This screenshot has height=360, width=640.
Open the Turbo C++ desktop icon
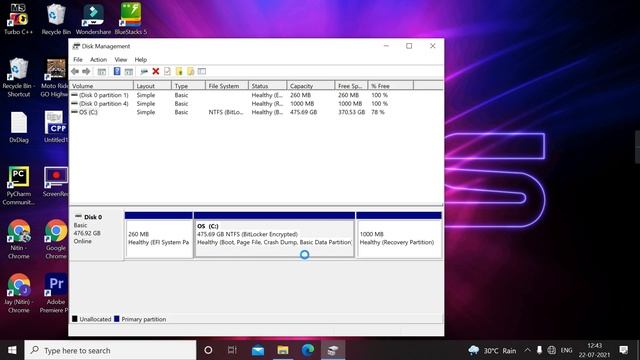(x=18, y=19)
